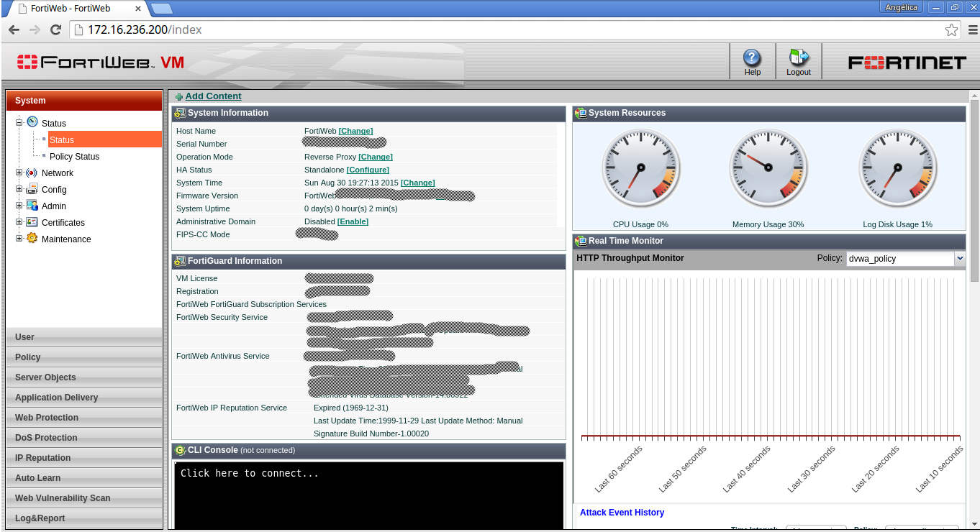This screenshot has width=980, height=532.
Task: Collapse the Status tree node
Action: pyautogui.click(x=19, y=123)
